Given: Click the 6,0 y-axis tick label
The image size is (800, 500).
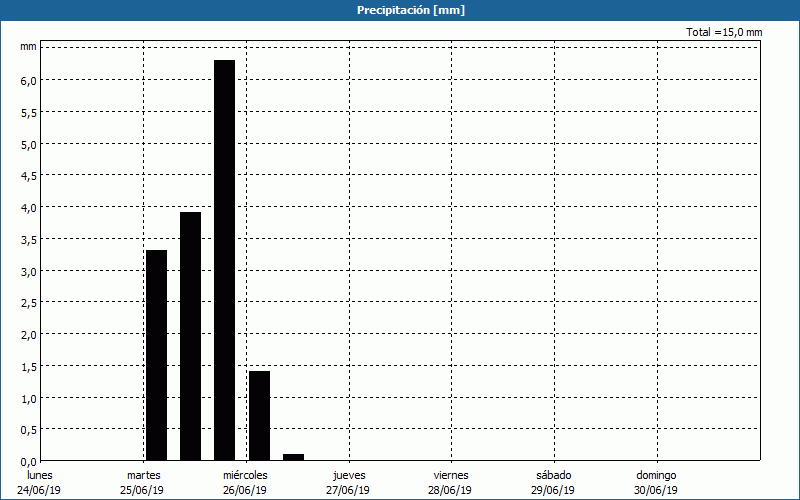Looking at the screenshot, I should (x=28, y=80).
